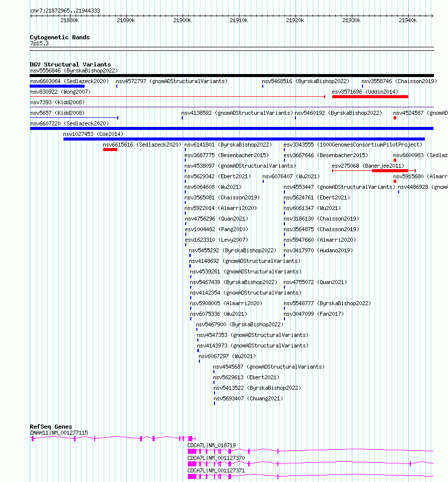The image size is (448, 482).
Task: Open the nsv830922 (Wong2007) variant
Action: click(60, 92)
